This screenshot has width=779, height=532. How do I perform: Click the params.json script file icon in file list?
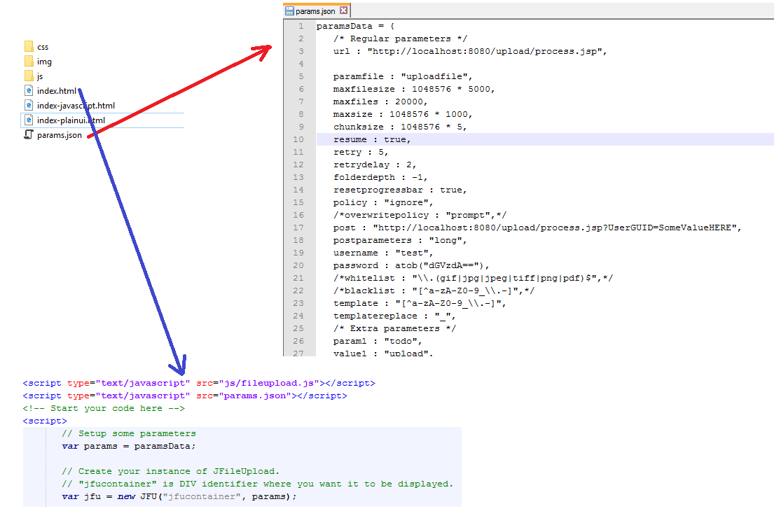pos(29,135)
